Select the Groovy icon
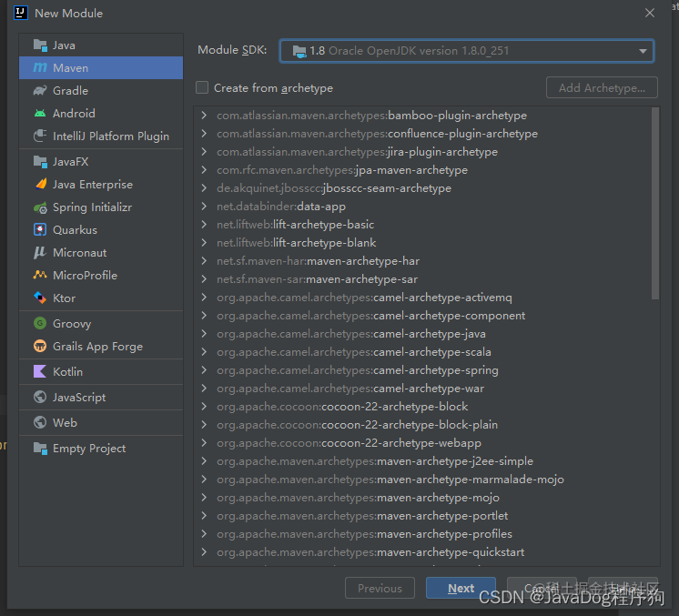 (40, 323)
